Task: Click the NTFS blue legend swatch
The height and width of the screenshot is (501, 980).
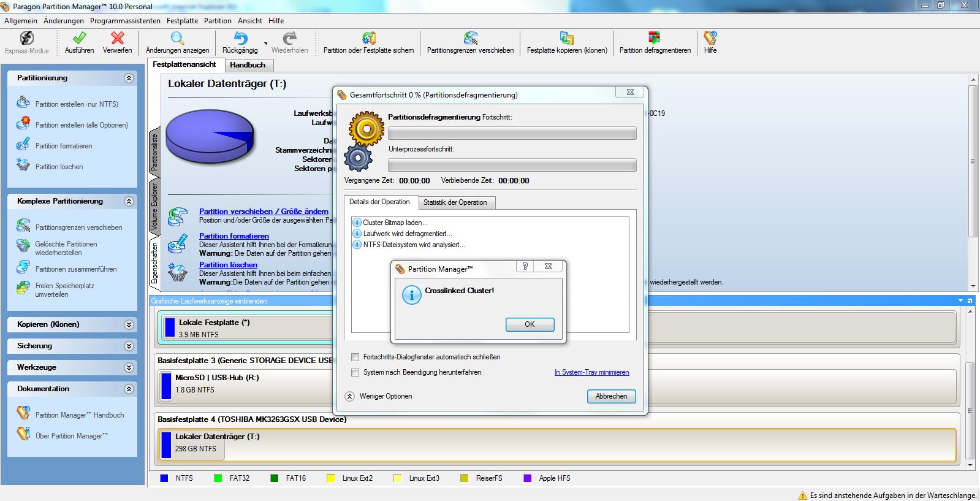Action: coord(164,478)
